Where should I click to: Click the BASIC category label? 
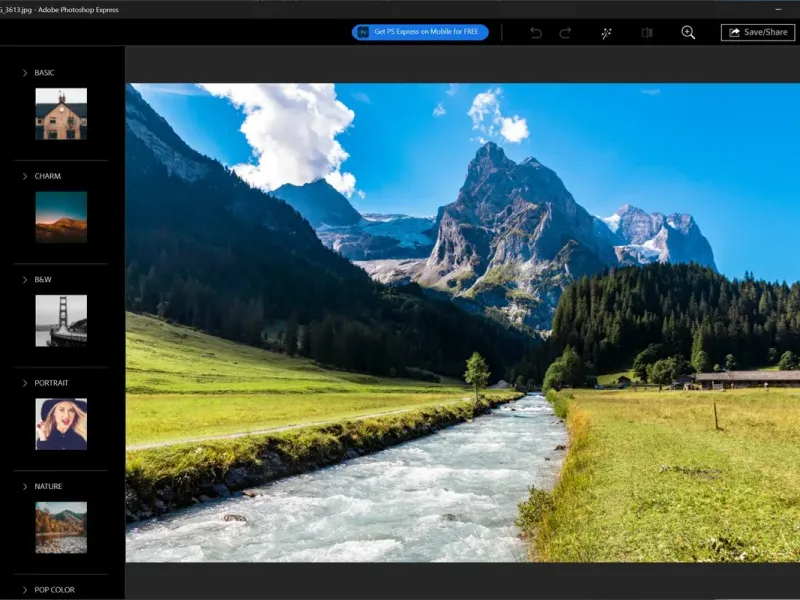44,73
